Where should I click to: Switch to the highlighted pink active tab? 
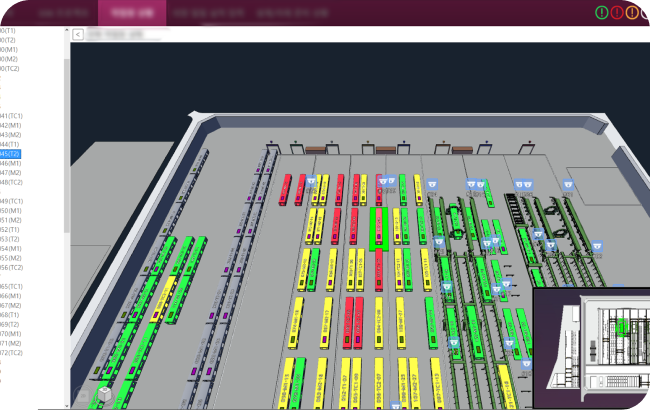pos(132,13)
